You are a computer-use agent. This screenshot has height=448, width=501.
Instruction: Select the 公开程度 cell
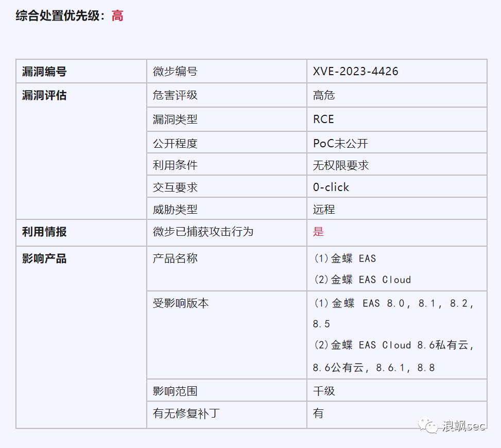pyautogui.click(x=227, y=142)
